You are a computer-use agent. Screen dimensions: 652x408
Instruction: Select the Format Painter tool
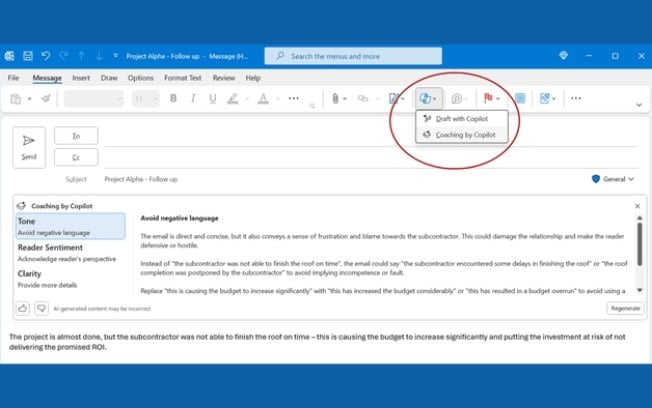point(46,99)
